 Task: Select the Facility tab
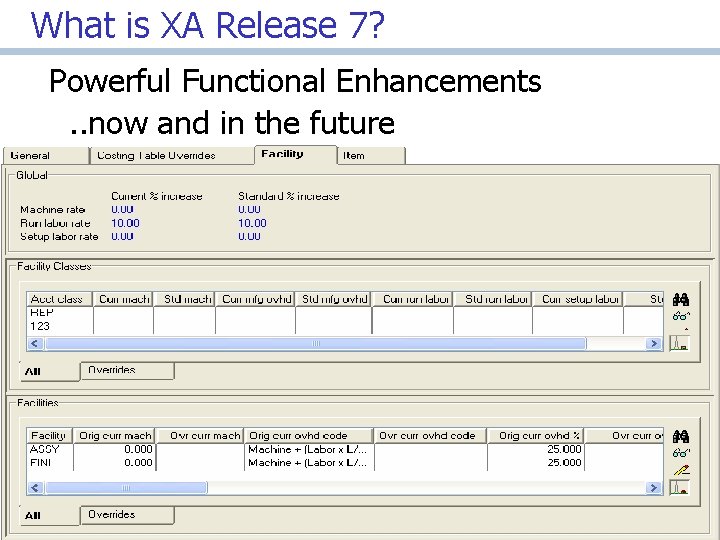coord(296,154)
